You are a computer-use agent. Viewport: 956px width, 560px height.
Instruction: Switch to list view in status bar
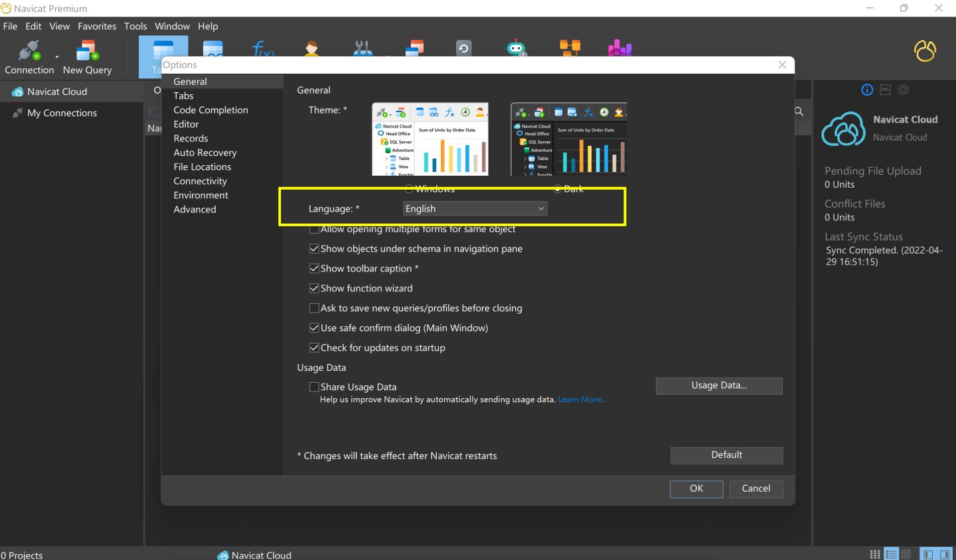point(891,554)
